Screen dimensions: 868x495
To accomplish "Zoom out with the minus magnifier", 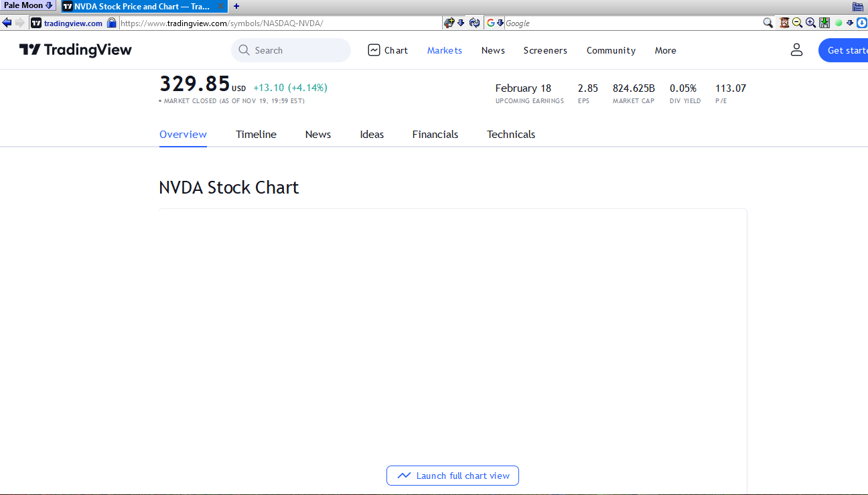I will [797, 23].
